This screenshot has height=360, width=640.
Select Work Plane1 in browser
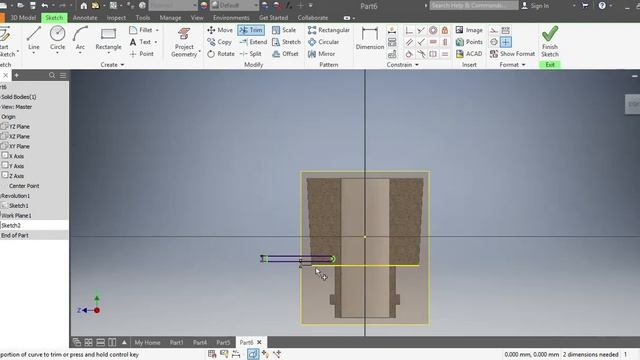[x=16, y=216]
